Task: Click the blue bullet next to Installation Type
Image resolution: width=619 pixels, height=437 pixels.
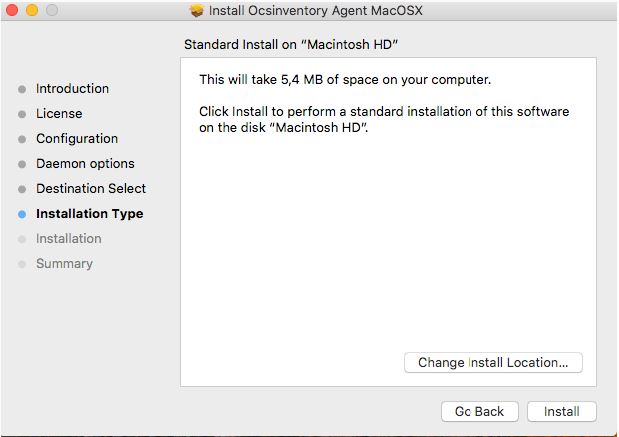Action: click(x=22, y=214)
